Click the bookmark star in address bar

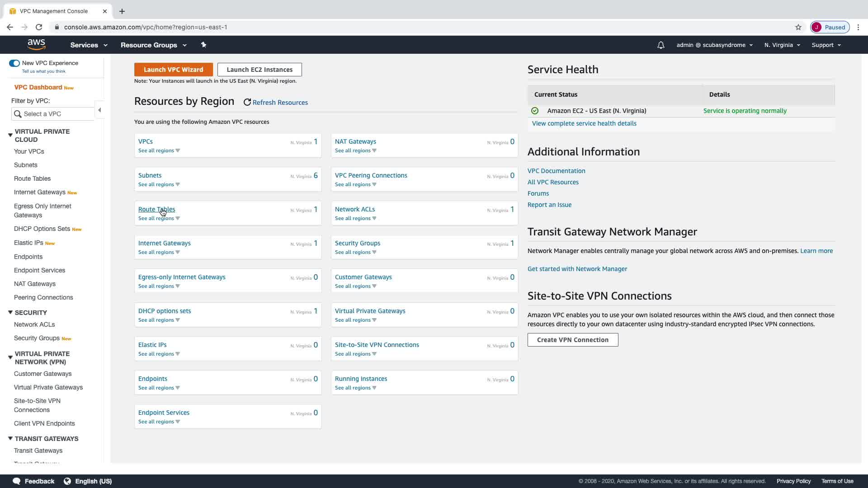click(798, 27)
